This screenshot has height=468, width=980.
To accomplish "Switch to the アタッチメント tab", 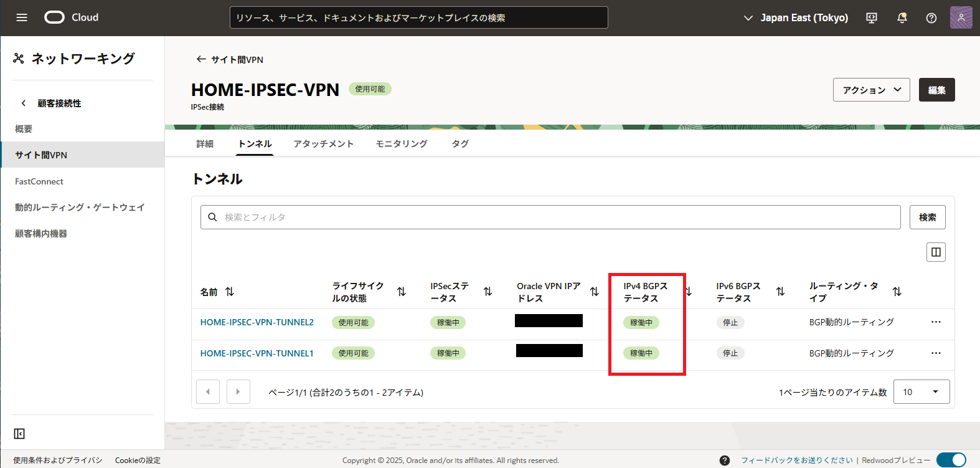I will pos(324,144).
